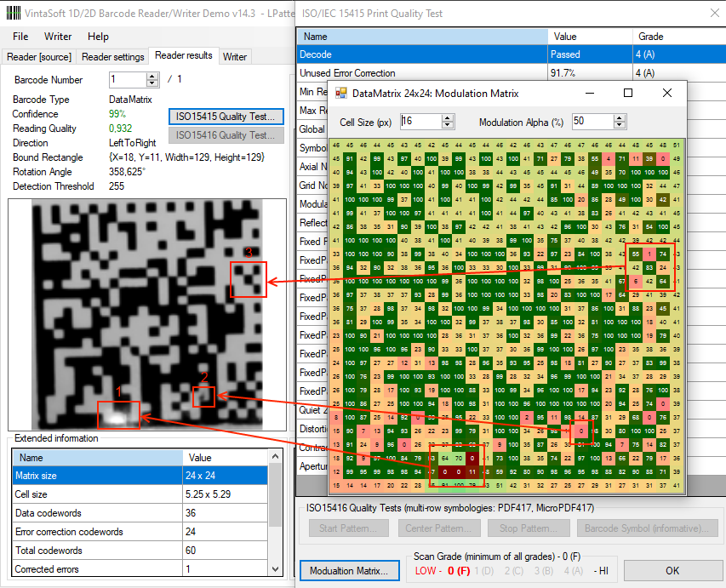Select the Decode row in quality test
The width and height of the screenshot is (726, 588).
(x=421, y=54)
